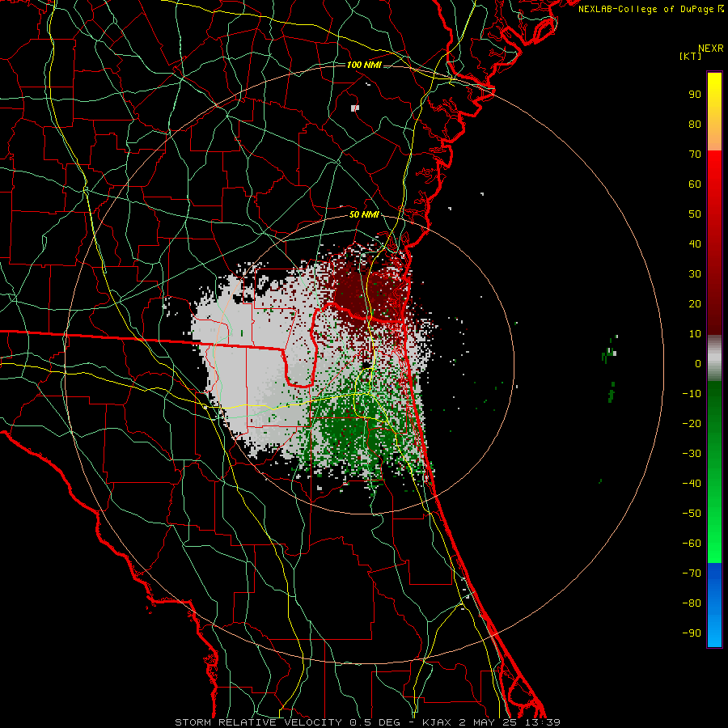
Task: Click the NEXR label above the color scale
Action: 710,49
